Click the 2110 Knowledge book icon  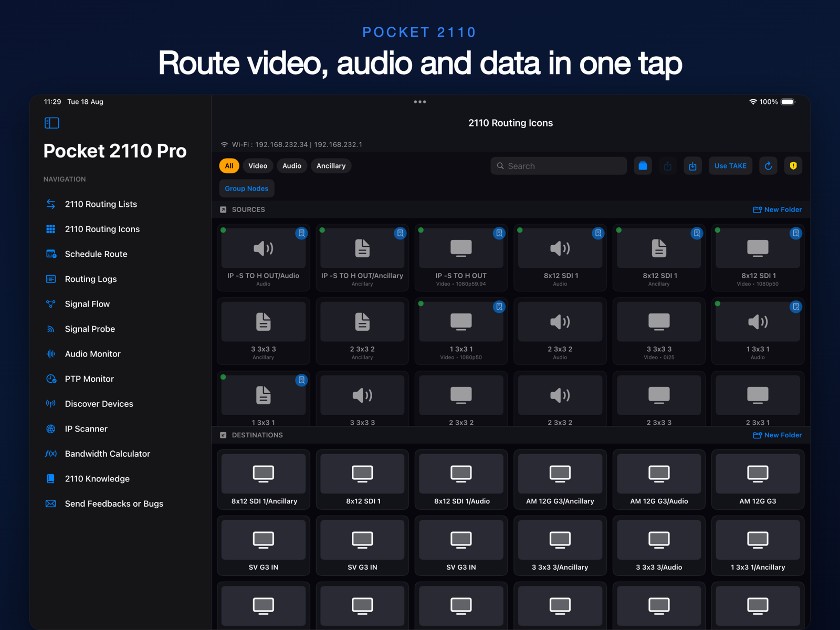51,478
